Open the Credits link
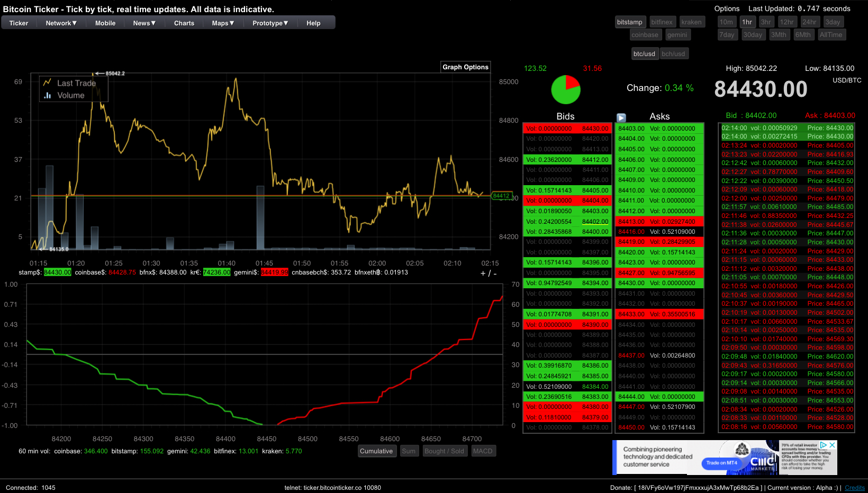Image resolution: width=868 pixels, height=493 pixels. pos(855,488)
